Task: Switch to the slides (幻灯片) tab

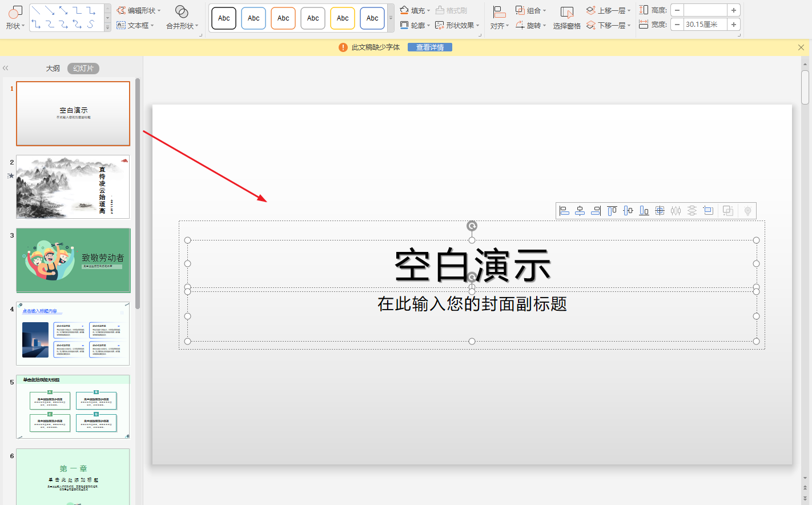Action: [x=83, y=69]
